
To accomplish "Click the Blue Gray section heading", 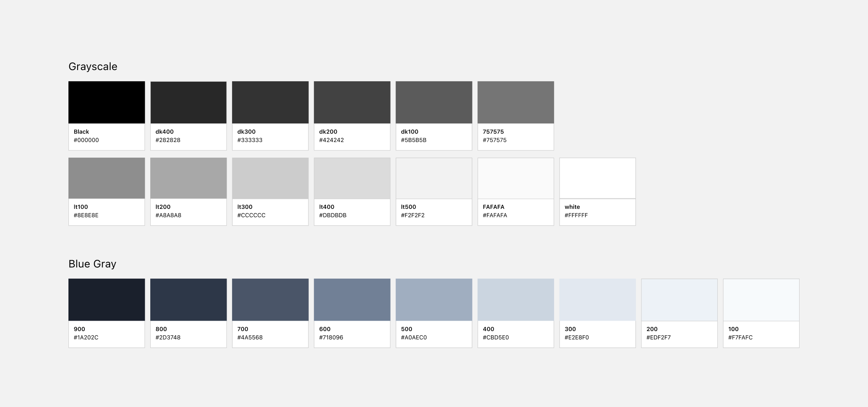I will 92,264.
